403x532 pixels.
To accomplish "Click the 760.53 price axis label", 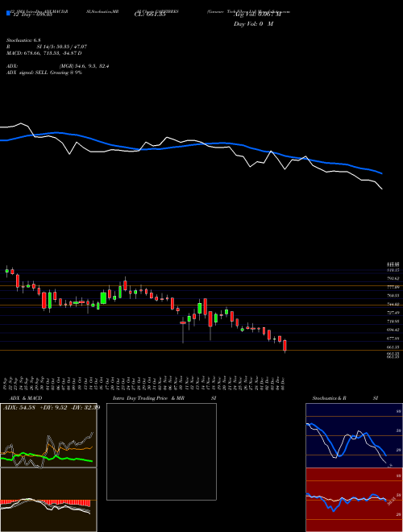I will point(393,296).
